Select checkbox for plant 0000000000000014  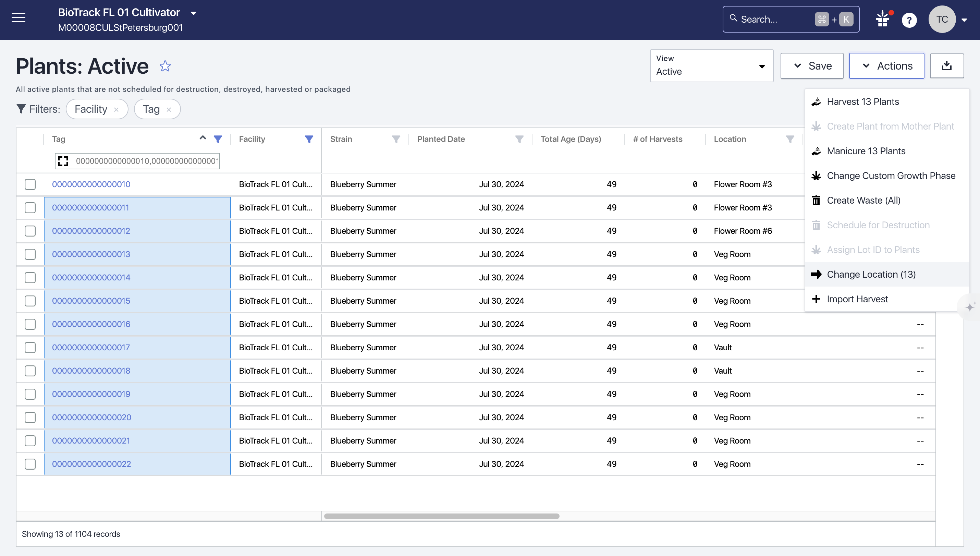pos(30,278)
